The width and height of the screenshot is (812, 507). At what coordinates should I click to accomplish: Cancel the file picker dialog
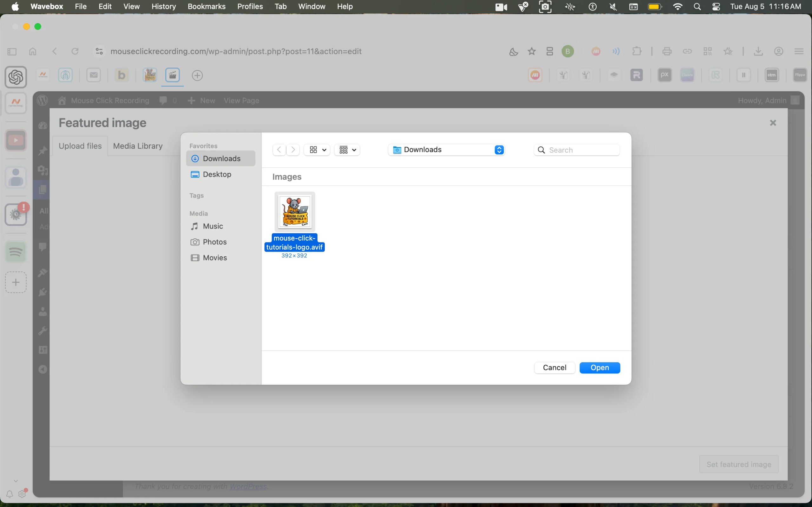[x=554, y=368]
